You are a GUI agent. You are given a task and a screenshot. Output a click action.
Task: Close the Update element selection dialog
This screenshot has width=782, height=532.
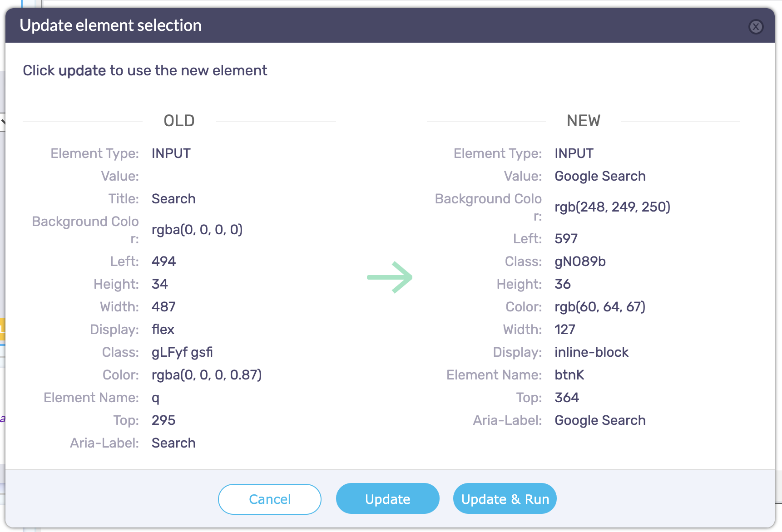[x=756, y=27]
